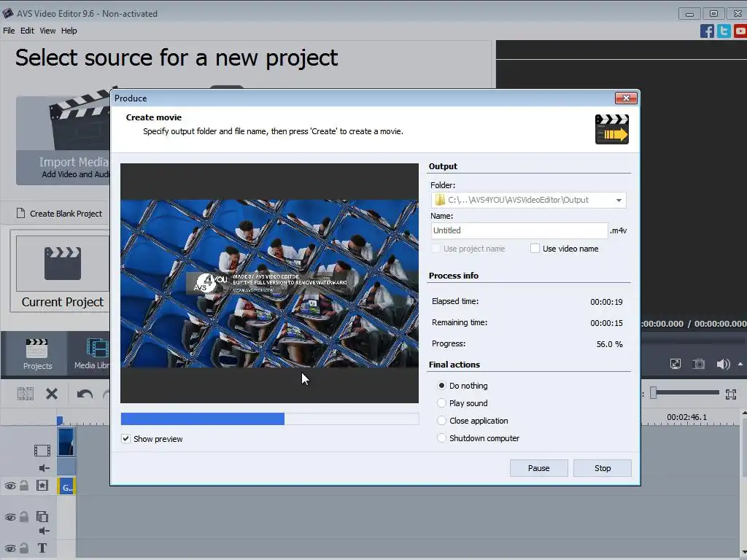747x560 pixels.
Task: Click the Progress value 56.0 %
Action: point(609,344)
